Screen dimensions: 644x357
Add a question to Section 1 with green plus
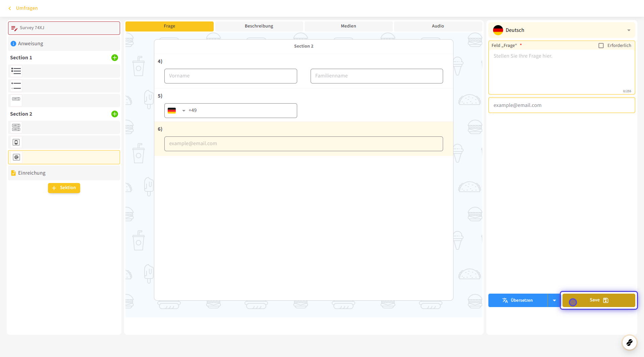click(x=115, y=58)
